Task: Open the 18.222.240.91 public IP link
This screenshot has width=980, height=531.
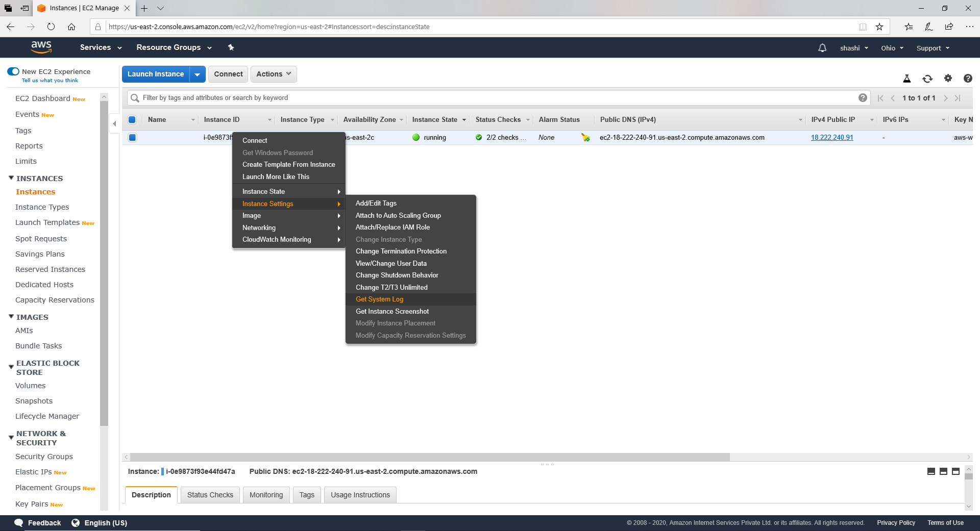Action: [832, 137]
